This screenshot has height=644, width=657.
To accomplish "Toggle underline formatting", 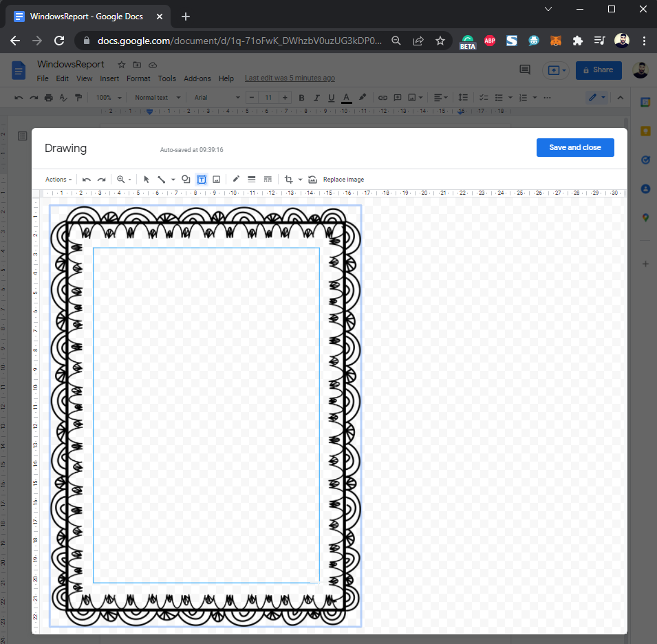I will [331, 98].
